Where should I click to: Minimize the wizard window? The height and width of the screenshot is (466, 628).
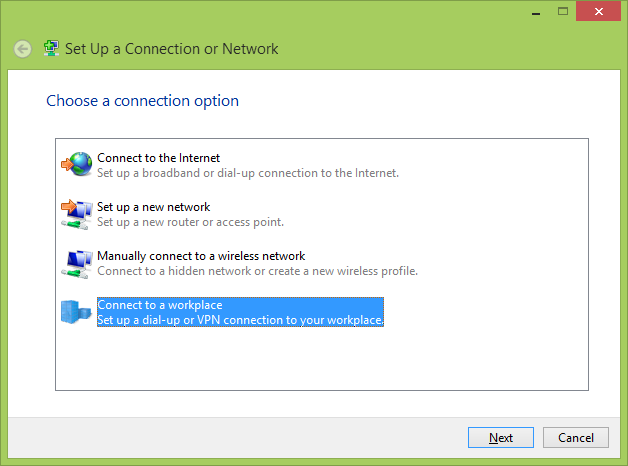pos(536,12)
